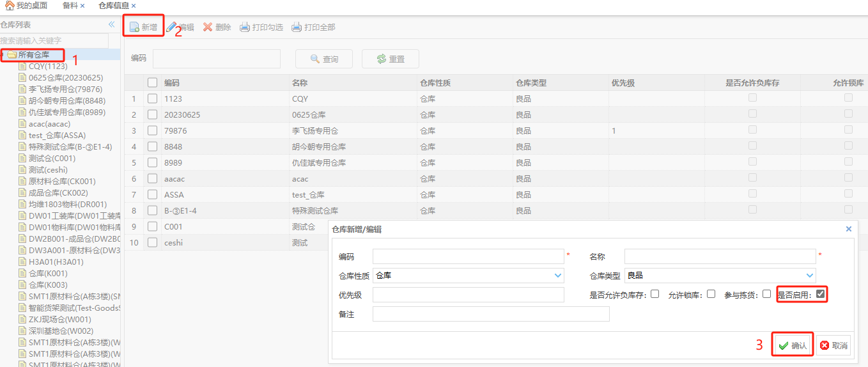Viewport: 868px width, 367px height.
Task: Tick the 参与拣货 checkbox
Action: 766,294
